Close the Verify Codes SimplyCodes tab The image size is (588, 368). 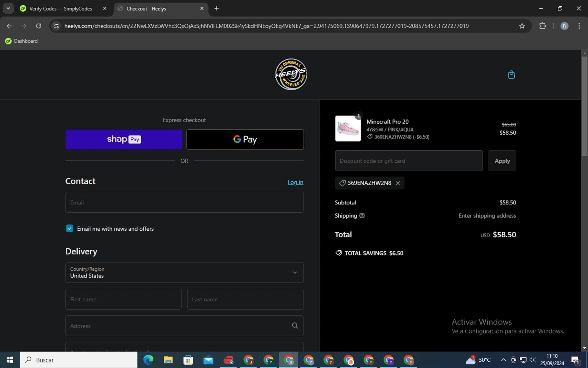click(x=105, y=8)
